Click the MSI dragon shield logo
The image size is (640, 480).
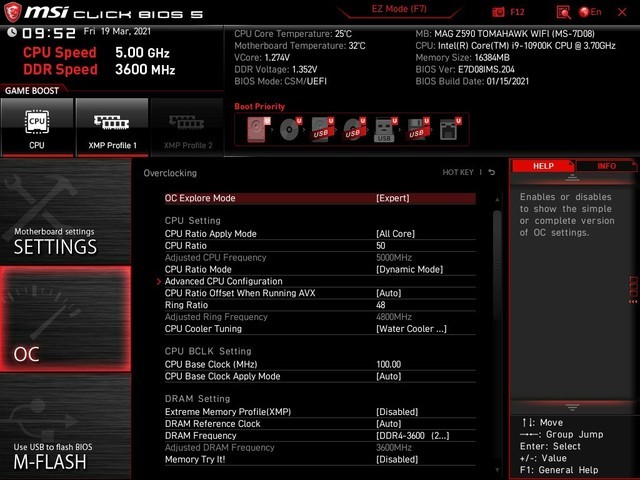(12, 12)
